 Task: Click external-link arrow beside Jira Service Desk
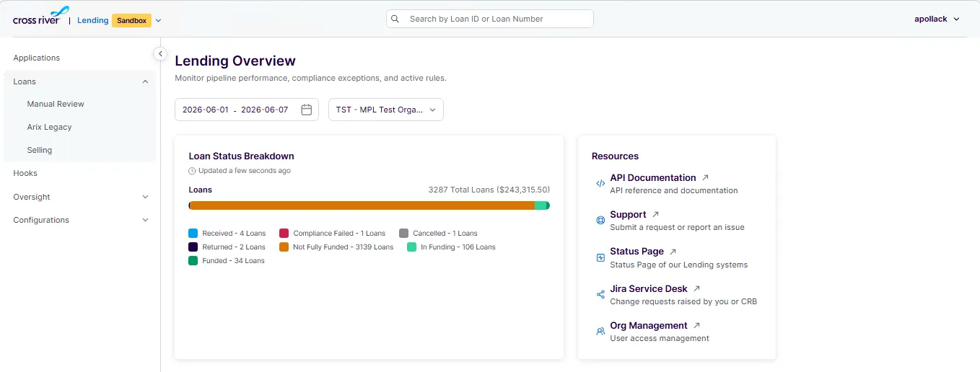pyautogui.click(x=696, y=288)
